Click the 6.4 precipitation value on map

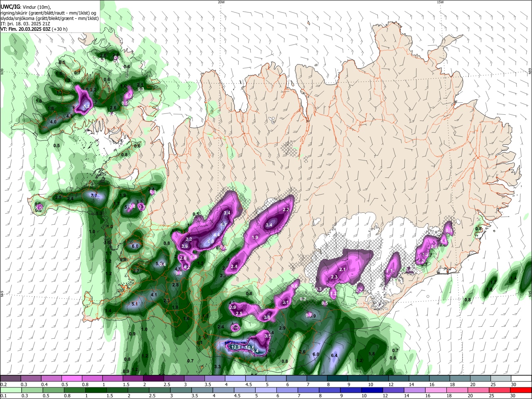[x=334, y=355]
